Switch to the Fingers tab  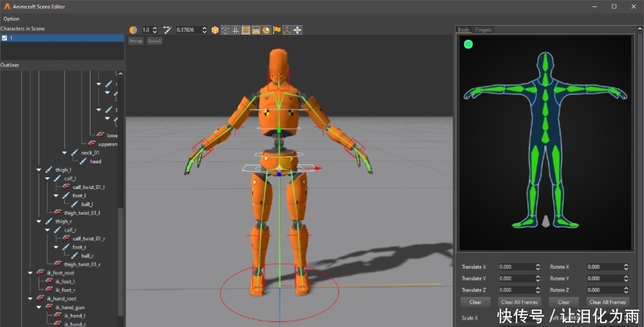[483, 30]
